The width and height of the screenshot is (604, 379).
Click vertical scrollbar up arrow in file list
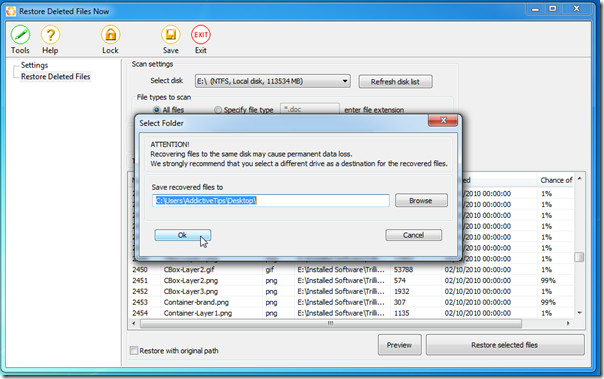[x=579, y=179]
